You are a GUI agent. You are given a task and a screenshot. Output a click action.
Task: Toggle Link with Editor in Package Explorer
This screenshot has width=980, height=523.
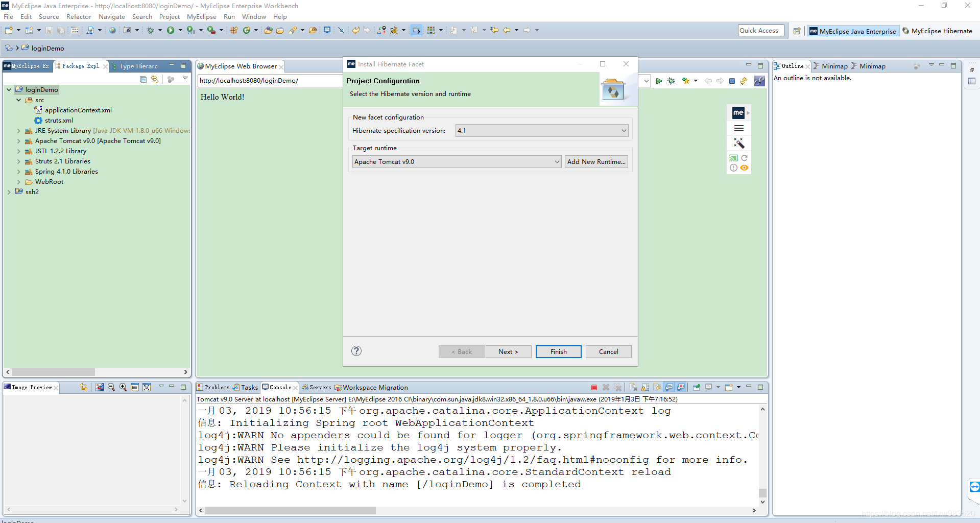pyautogui.click(x=155, y=79)
